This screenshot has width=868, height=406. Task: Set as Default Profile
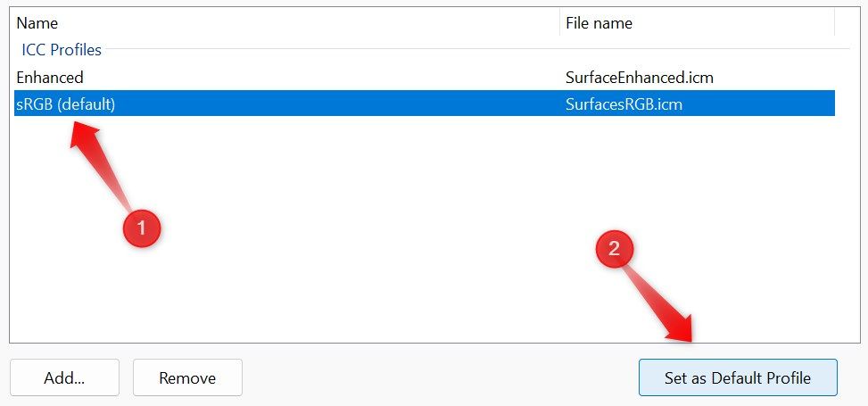(x=738, y=377)
